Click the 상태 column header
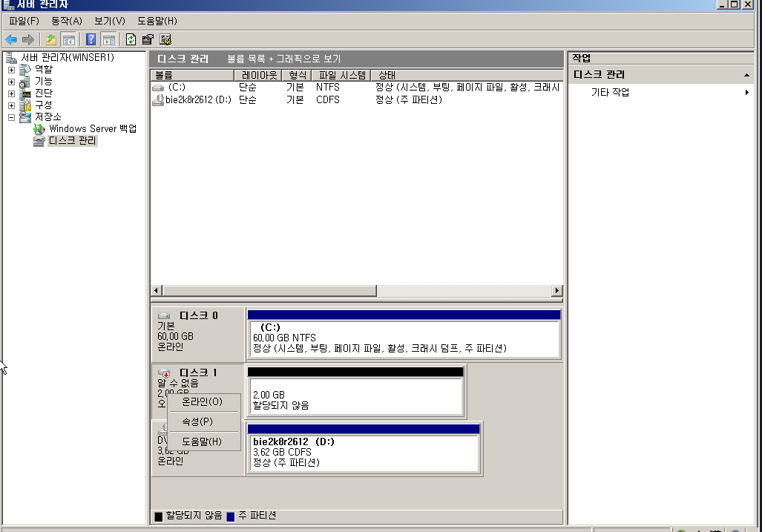This screenshot has width=762, height=532. pyautogui.click(x=467, y=75)
